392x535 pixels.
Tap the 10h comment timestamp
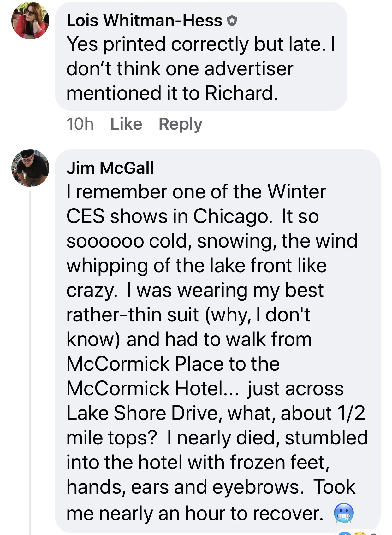pyautogui.click(x=80, y=124)
